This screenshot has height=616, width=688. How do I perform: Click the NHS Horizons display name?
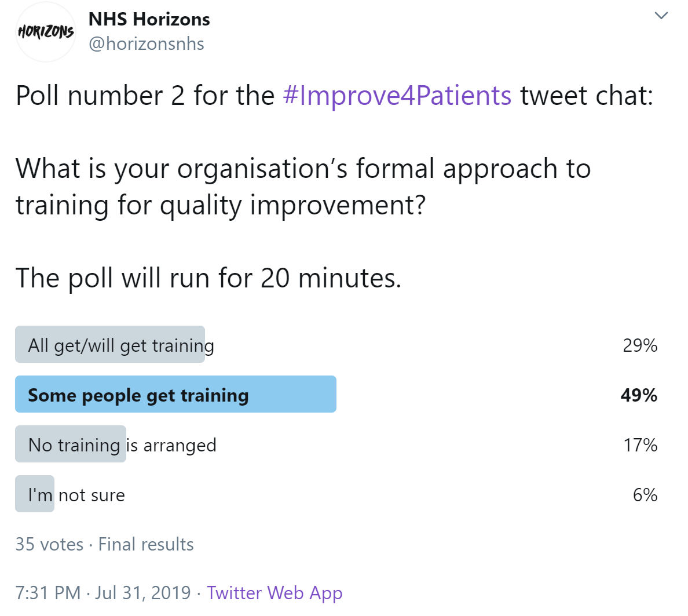pos(149,19)
